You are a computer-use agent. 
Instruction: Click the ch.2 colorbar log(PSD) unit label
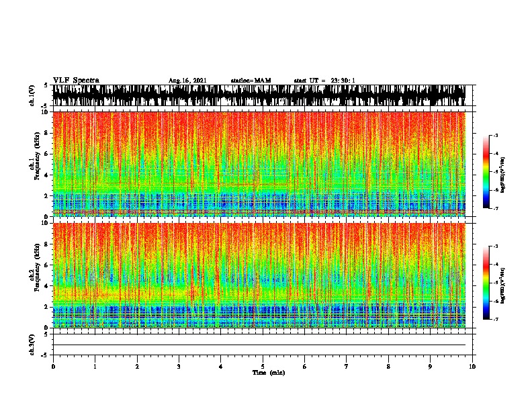click(x=502, y=285)
